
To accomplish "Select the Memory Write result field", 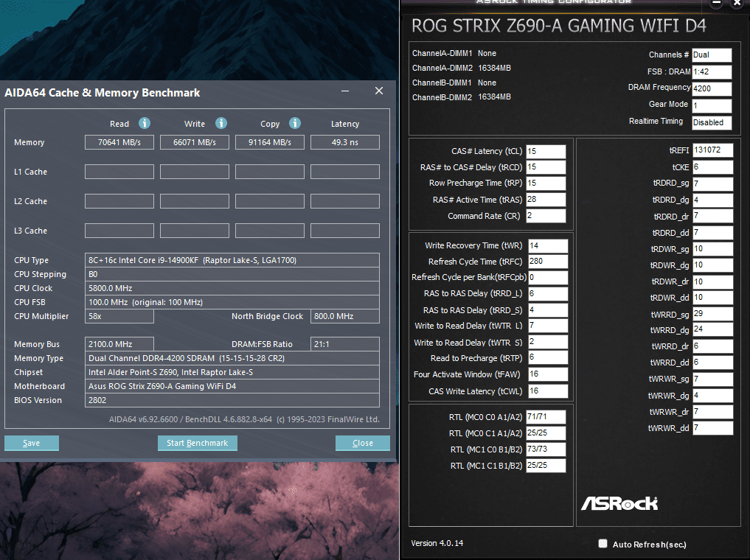I will [194, 142].
